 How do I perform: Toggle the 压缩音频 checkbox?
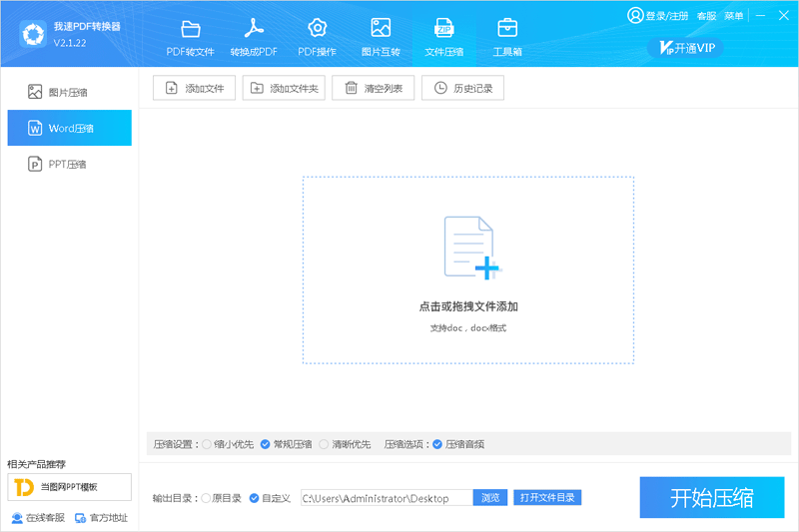[437, 444]
